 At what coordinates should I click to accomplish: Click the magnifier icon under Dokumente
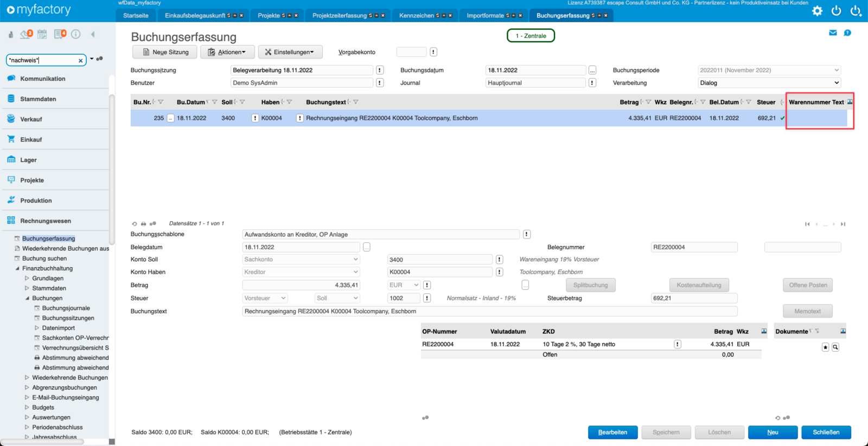[835, 347]
